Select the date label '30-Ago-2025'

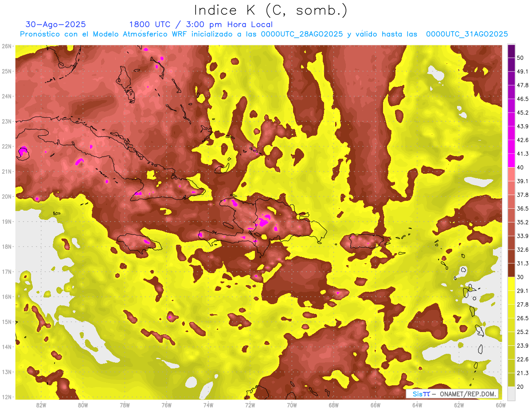[55, 24]
